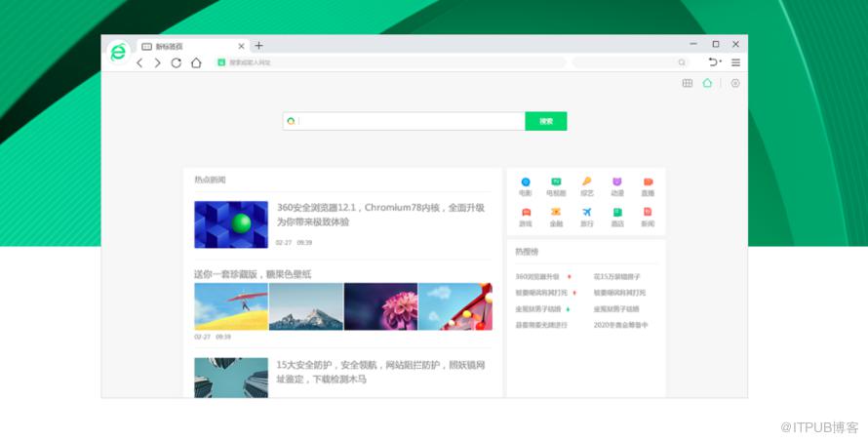The image size is (868, 442).
Task: Go back with the back arrow
Action: tap(139, 63)
